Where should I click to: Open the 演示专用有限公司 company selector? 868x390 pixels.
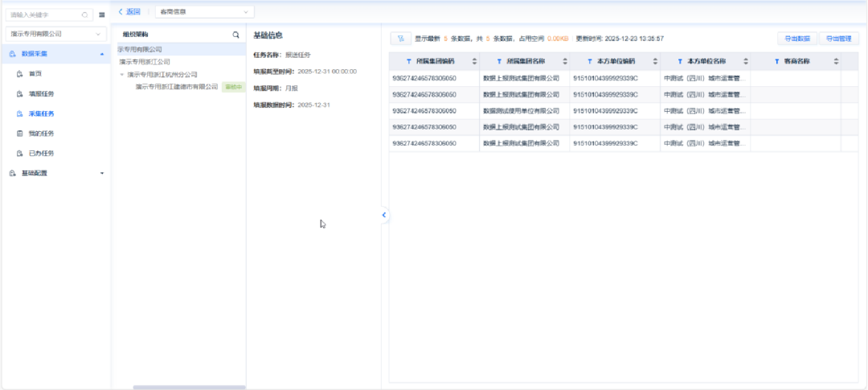click(x=55, y=34)
